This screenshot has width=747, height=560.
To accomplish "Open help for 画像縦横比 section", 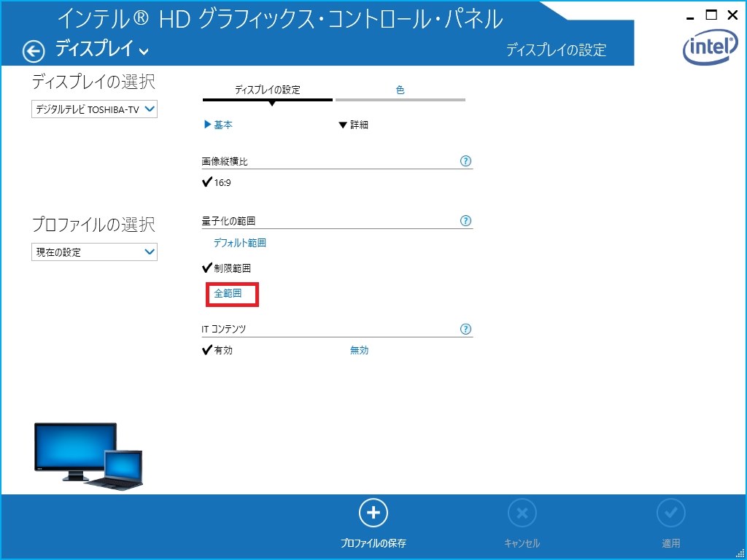I will pos(465,161).
